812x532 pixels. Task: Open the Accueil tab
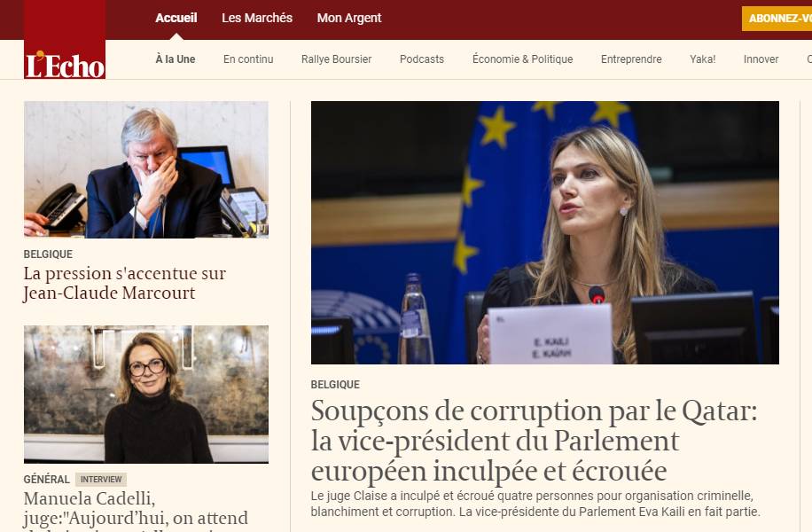click(x=176, y=18)
